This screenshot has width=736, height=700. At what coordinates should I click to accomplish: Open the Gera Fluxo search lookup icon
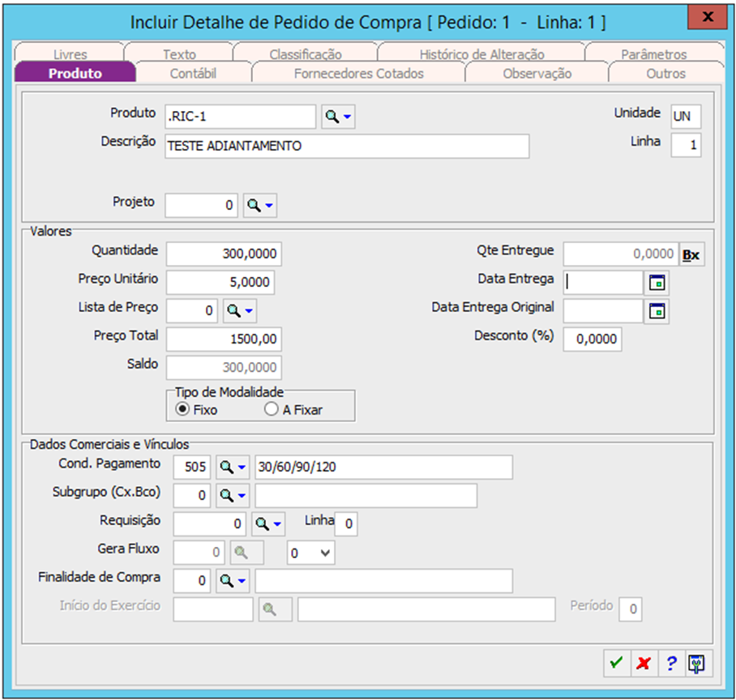pyautogui.click(x=247, y=553)
